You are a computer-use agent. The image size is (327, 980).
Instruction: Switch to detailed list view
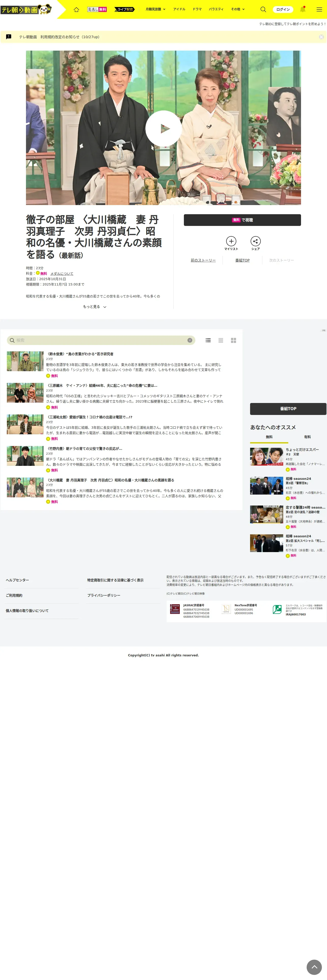208,340
